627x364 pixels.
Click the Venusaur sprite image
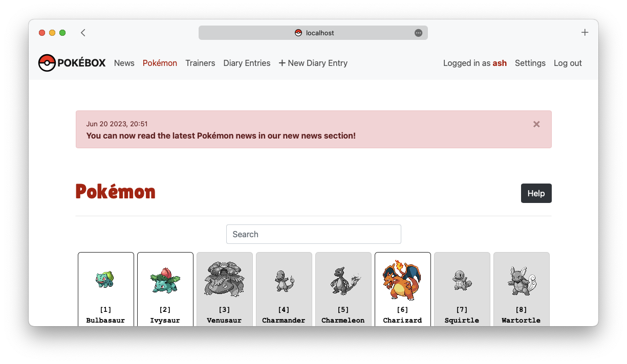224,278
